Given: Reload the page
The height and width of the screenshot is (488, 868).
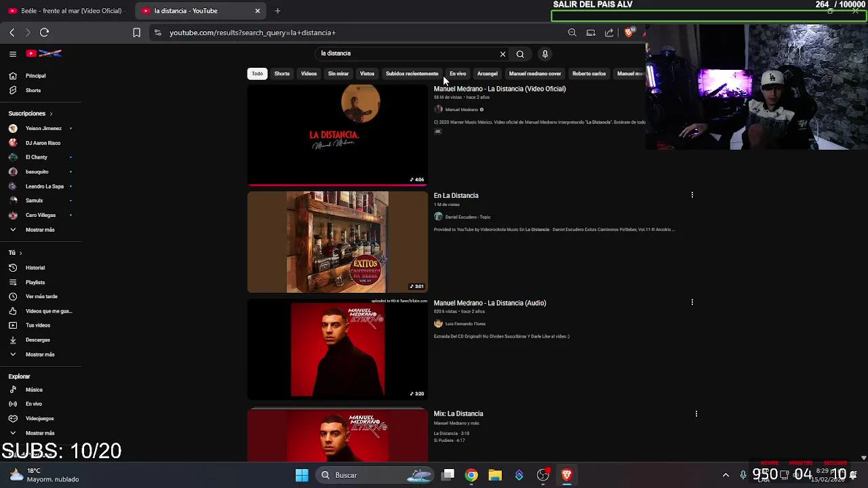Looking at the screenshot, I should click(x=44, y=33).
